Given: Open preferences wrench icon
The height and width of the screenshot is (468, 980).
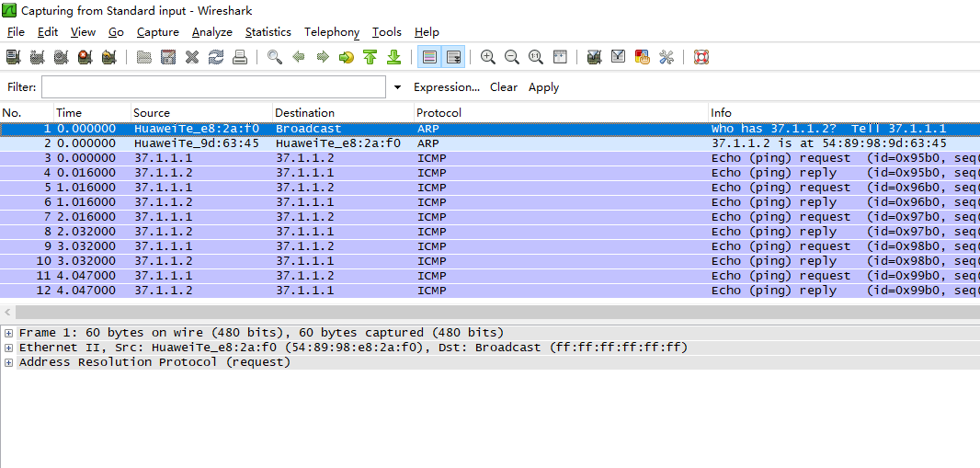Looking at the screenshot, I should [667, 58].
